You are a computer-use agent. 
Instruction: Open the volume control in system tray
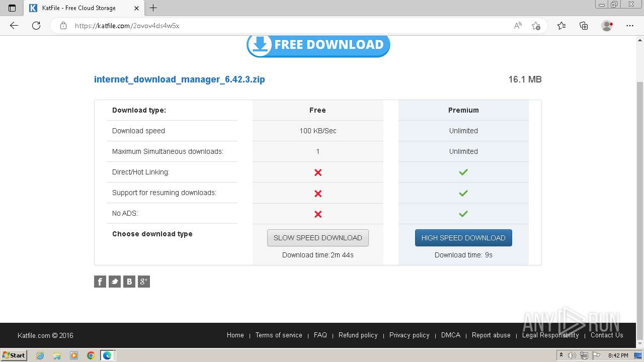click(x=571, y=355)
